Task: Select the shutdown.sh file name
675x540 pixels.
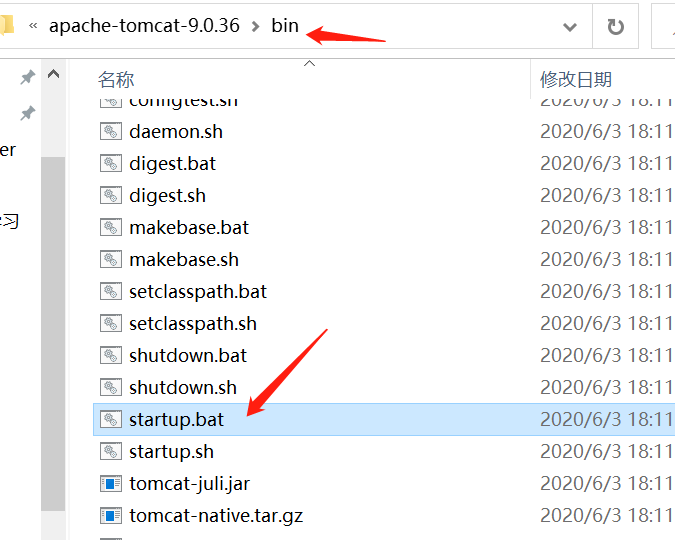Action: point(183,388)
